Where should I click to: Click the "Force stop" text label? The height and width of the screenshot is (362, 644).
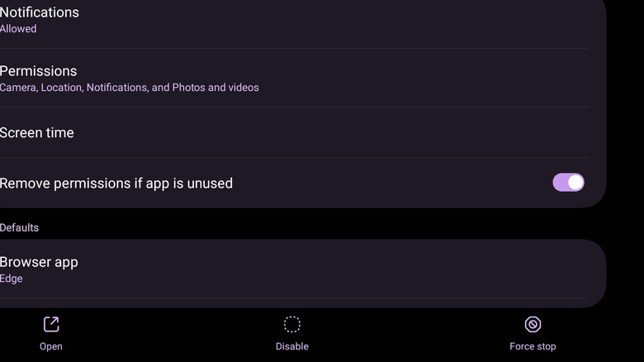(533, 346)
